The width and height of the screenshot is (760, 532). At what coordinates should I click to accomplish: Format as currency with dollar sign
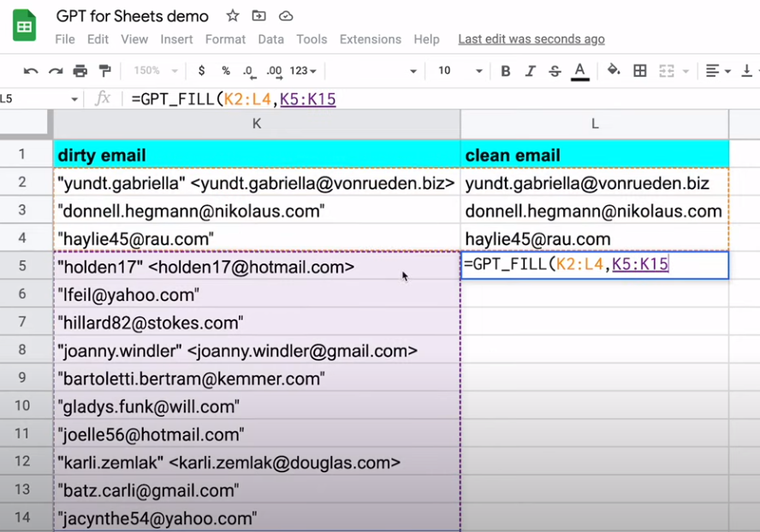202,71
